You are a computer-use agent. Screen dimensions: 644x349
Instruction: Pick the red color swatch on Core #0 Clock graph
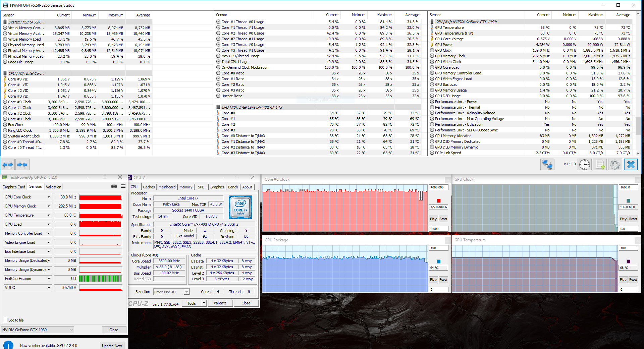(438, 200)
